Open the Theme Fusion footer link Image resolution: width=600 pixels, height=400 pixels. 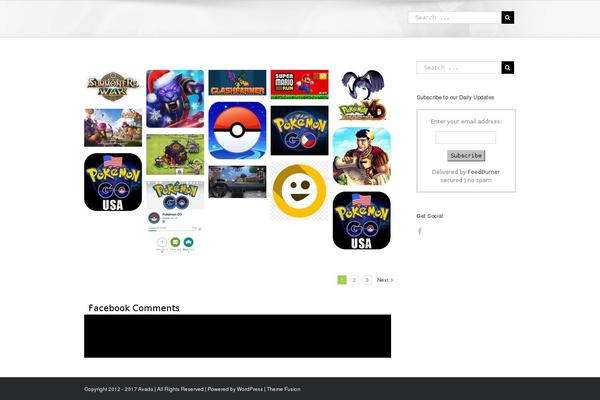tap(284, 389)
